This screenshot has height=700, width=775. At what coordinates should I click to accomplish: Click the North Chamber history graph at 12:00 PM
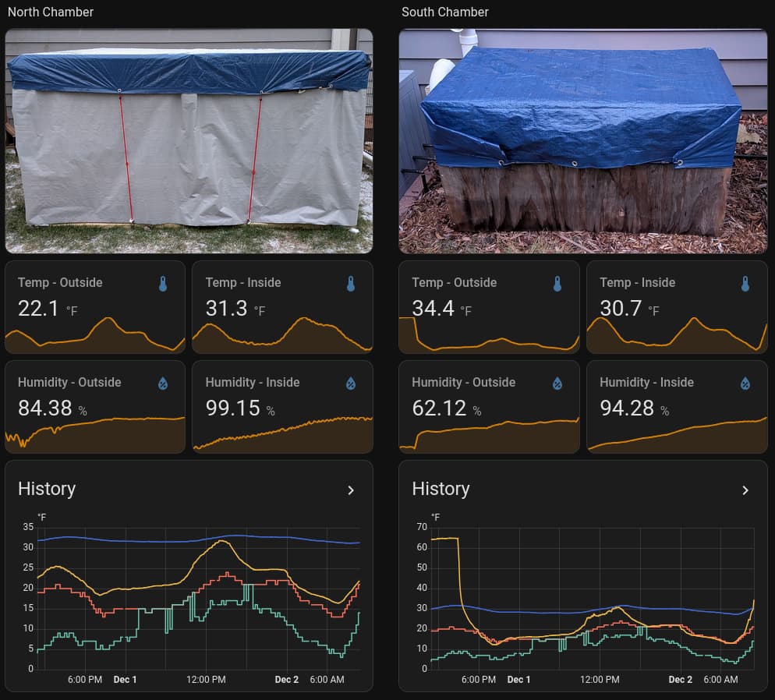(206, 600)
